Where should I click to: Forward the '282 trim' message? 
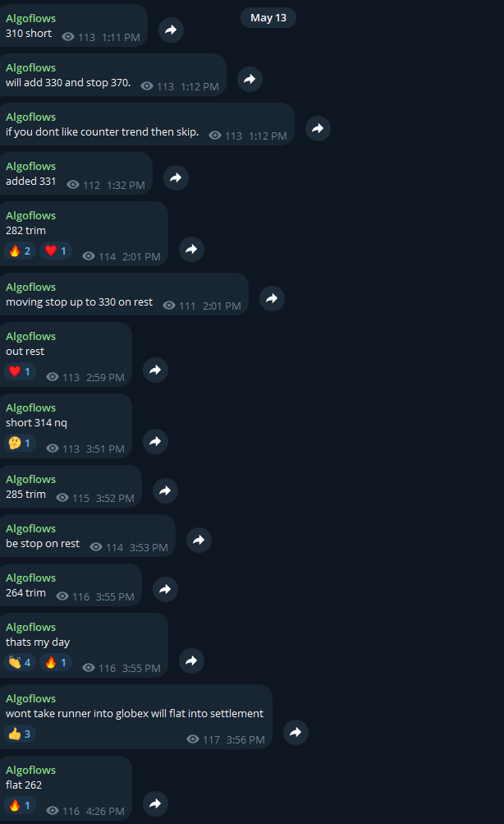(x=191, y=249)
